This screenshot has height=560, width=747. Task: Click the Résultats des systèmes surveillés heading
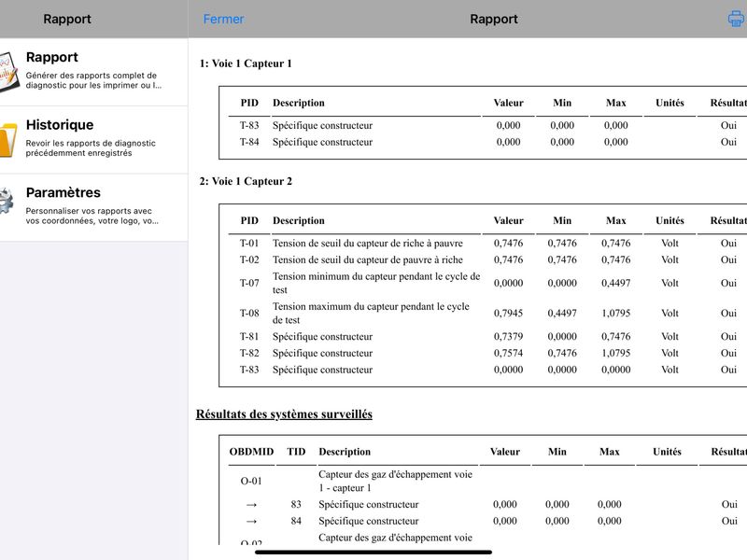click(284, 413)
